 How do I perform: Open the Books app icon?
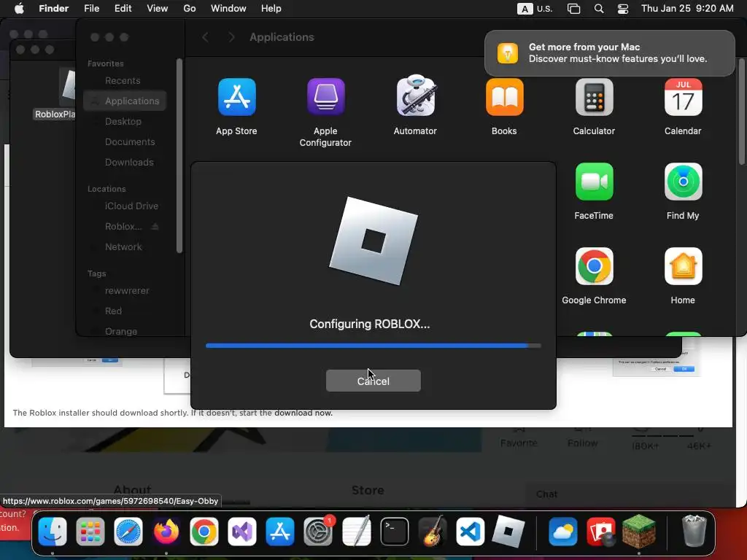tap(505, 97)
